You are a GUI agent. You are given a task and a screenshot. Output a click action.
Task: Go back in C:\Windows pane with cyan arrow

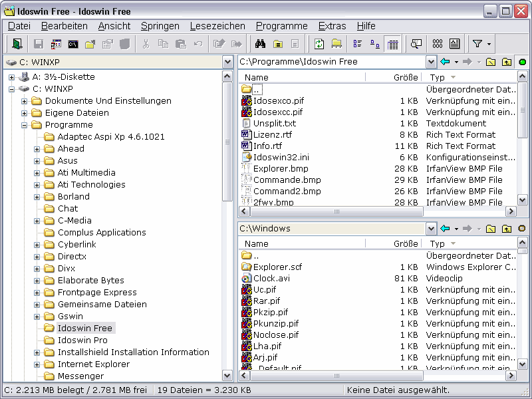(445, 229)
